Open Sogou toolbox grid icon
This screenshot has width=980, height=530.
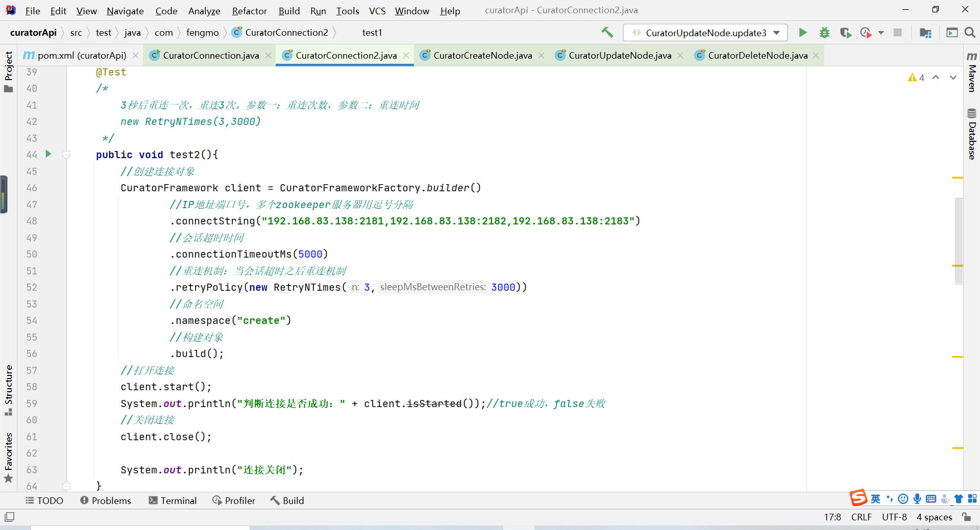pos(972,499)
